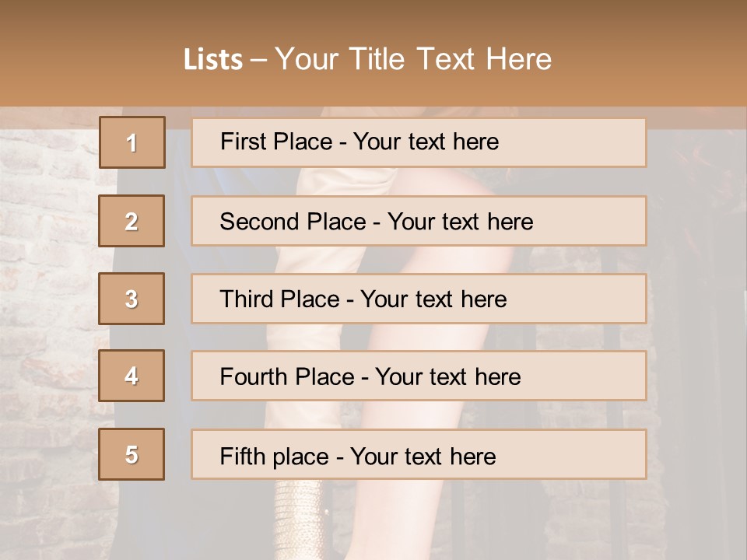Select the 'Your Title Text Here' title text
This screenshot has height=560, width=747.
413,60
